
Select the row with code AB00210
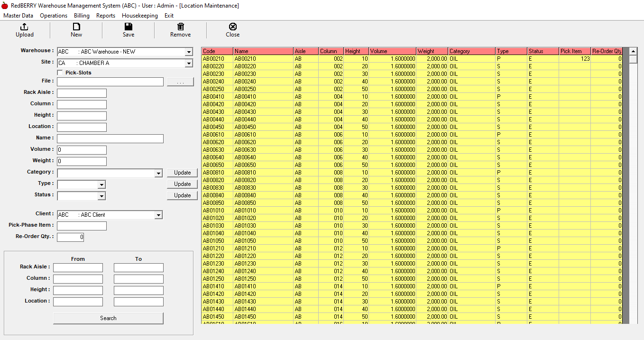tap(412, 59)
